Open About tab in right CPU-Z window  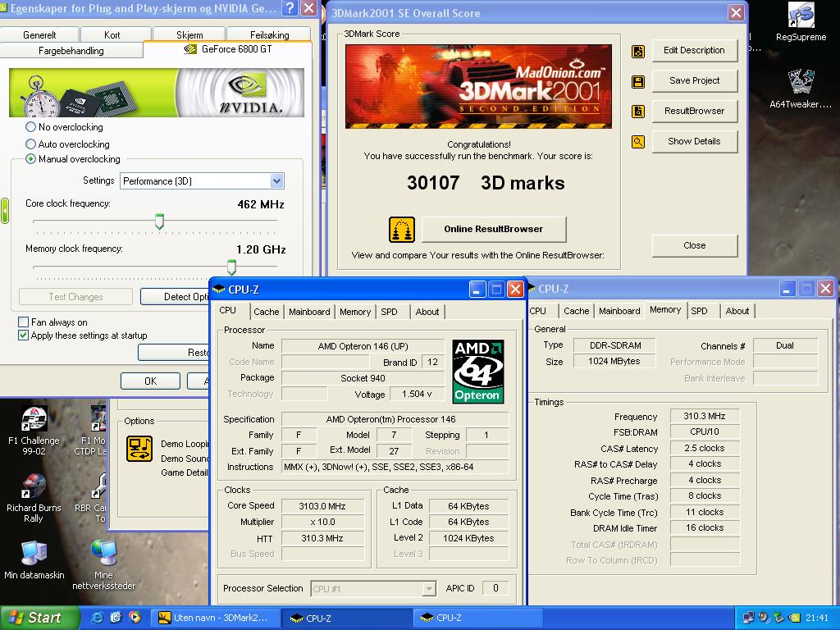pyautogui.click(x=737, y=311)
